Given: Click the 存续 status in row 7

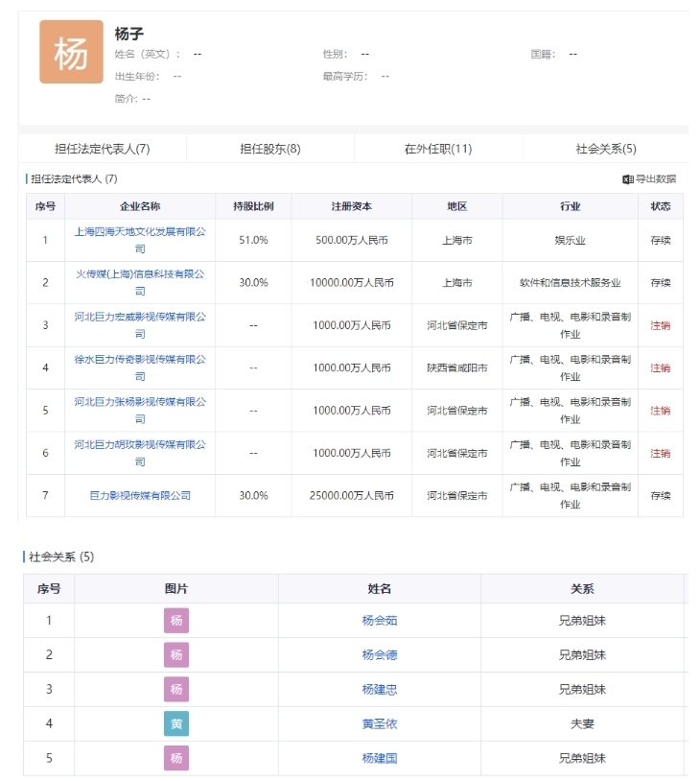Looking at the screenshot, I should 661,496.
